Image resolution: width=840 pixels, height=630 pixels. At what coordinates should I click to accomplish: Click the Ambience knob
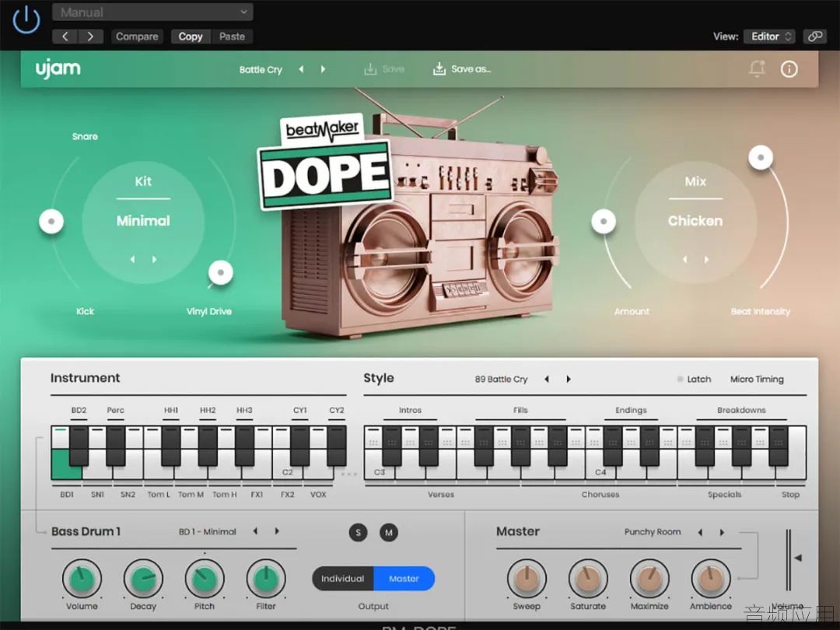(711, 579)
